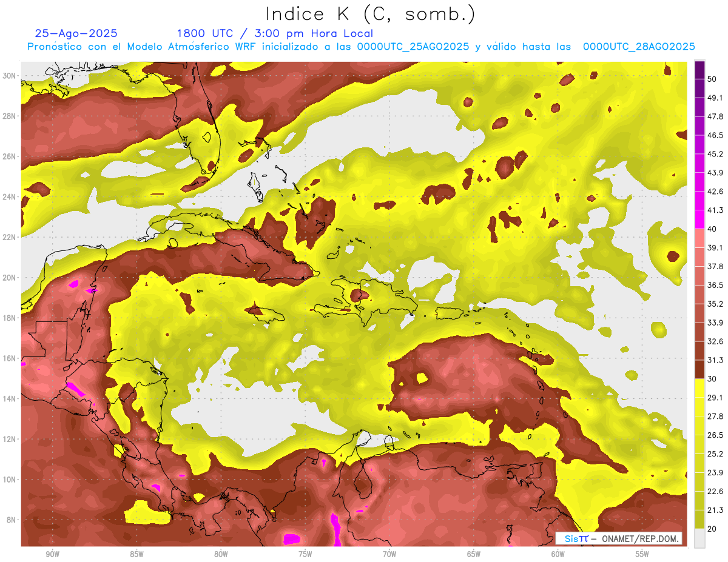Screen dimensions: 728x562
Task: Select the bright yellow swatch between 29.1 and 30
Action: (699, 388)
